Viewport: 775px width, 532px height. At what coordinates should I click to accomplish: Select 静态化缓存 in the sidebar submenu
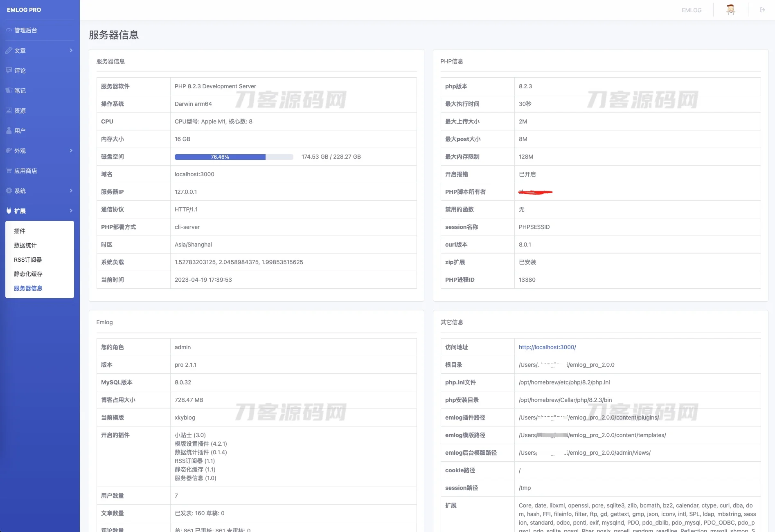pos(27,274)
